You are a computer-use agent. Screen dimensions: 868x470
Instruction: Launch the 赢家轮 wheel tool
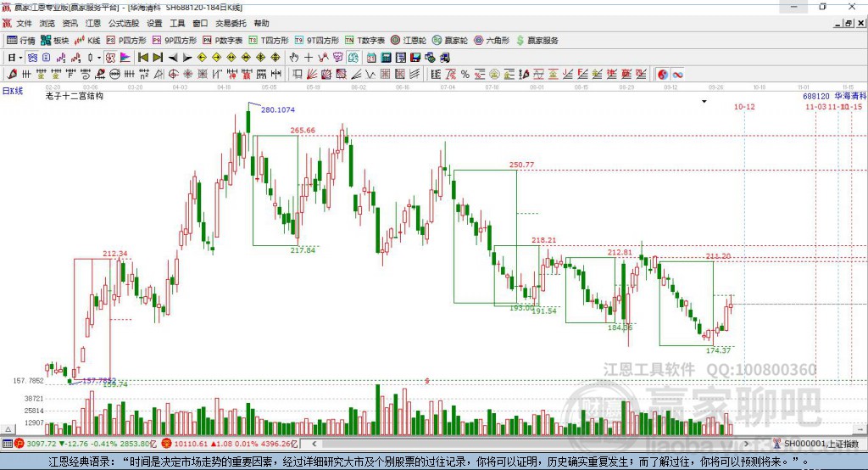coord(450,41)
